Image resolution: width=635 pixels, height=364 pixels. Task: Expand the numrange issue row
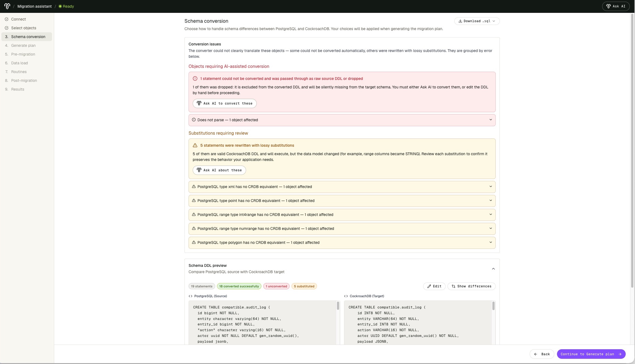tap(342, 229)
